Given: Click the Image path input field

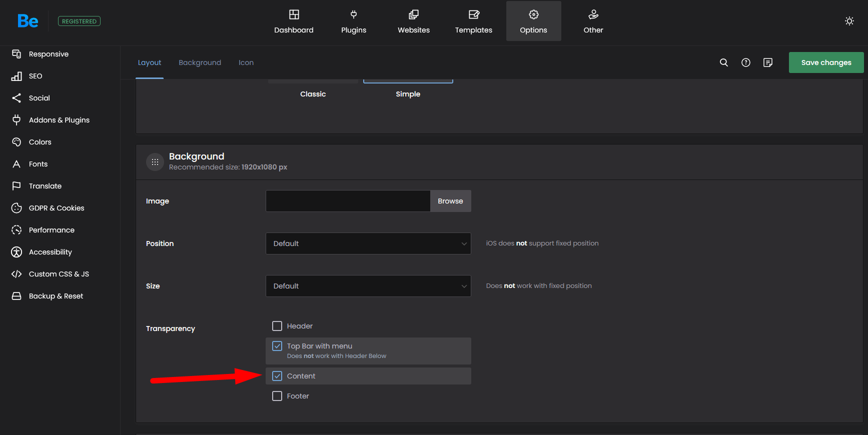Looking at the screenshot, I should pyautogui.click(x=348, y=201).
